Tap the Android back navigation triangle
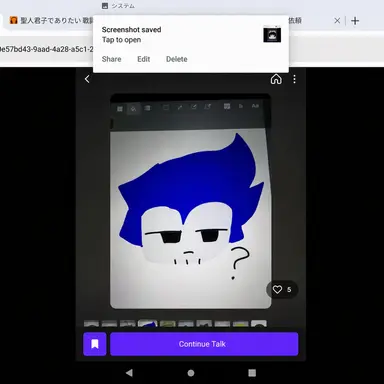 pyautogui.click(x=129, y=373)
